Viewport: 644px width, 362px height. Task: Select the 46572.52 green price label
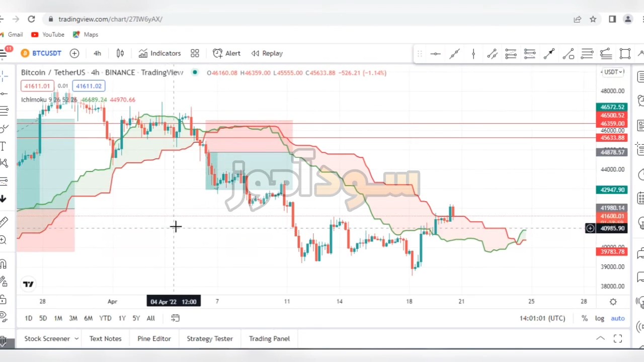(612, 107)
